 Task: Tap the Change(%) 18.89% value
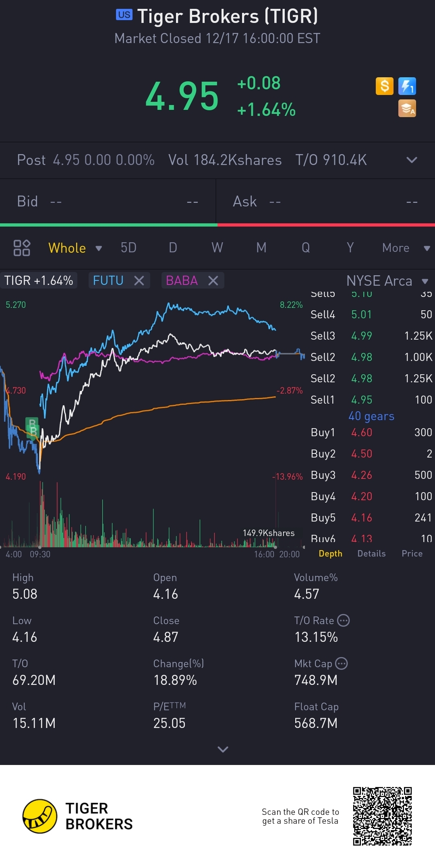[175, 680]
